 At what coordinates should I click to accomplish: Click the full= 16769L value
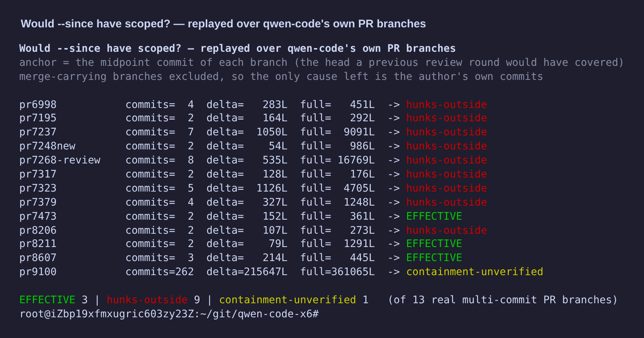click(x=338, y=160)
